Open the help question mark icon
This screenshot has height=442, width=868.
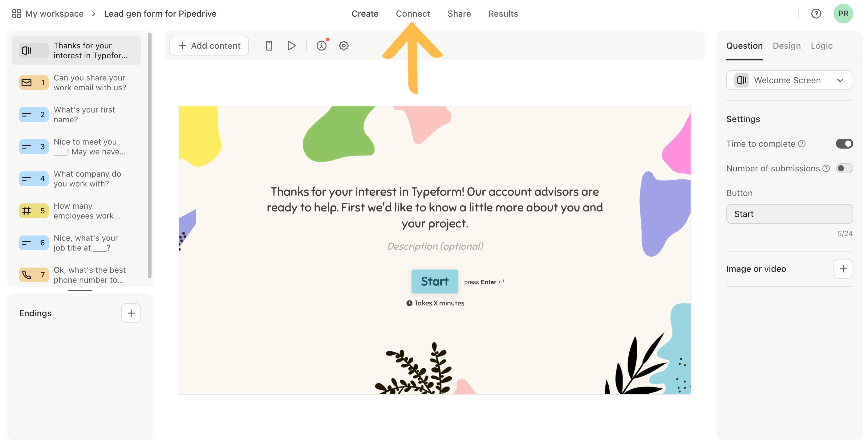click(816, 14)
